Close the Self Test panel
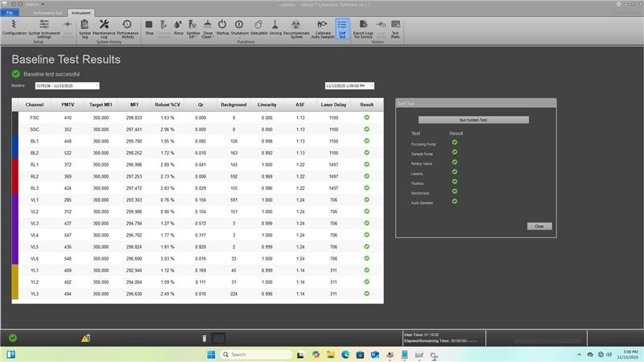This screenshot has height=362, width=644. (x=539, y=226)
